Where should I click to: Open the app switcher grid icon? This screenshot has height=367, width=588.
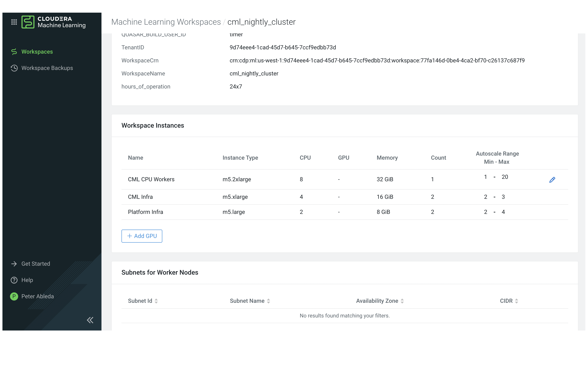click(14, 22)
